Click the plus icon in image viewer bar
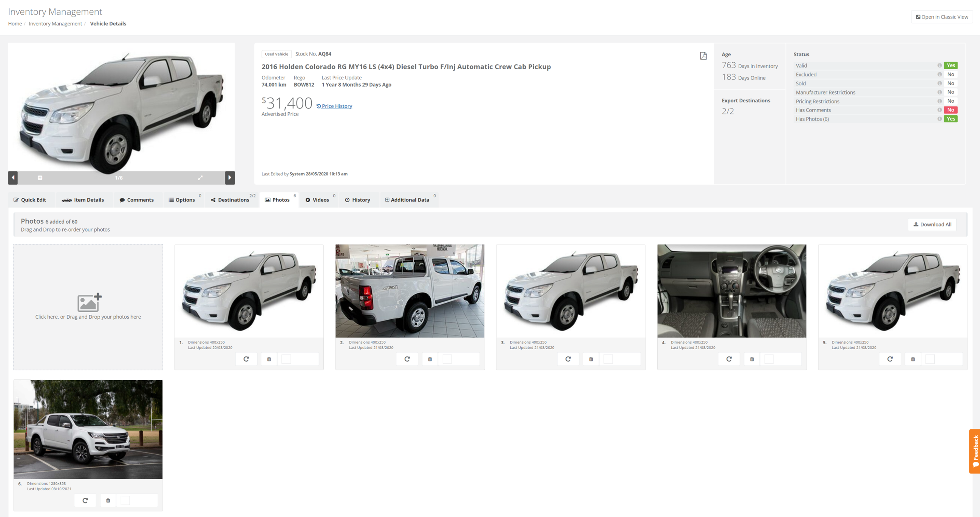The width and height of the screenshot is (980, 517). (40, 178)
